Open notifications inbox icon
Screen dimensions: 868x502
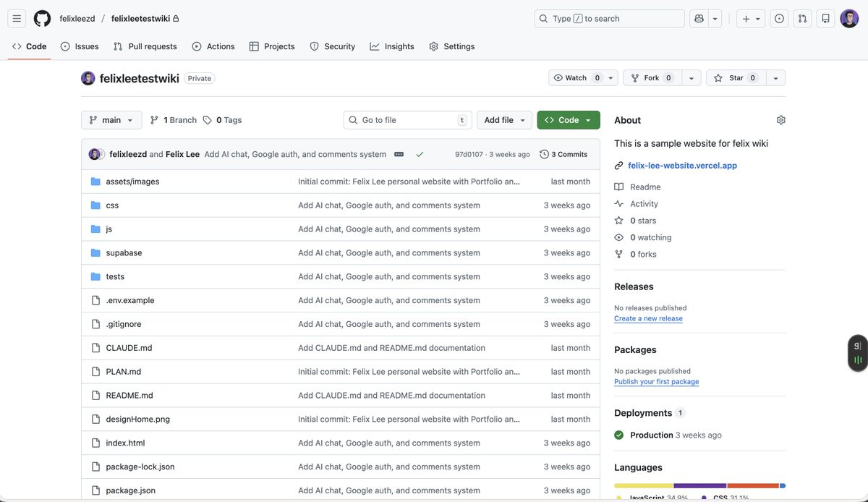coord(825,19)
